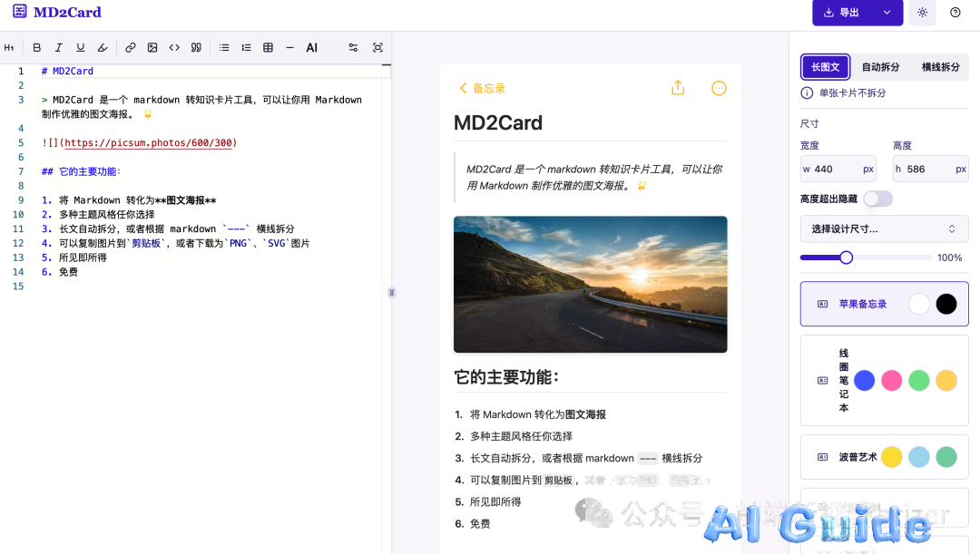The image size is (980, 554).
Task: Click editor line '6. 免费'
Action: pyautogui.click(x=59, y=272)
